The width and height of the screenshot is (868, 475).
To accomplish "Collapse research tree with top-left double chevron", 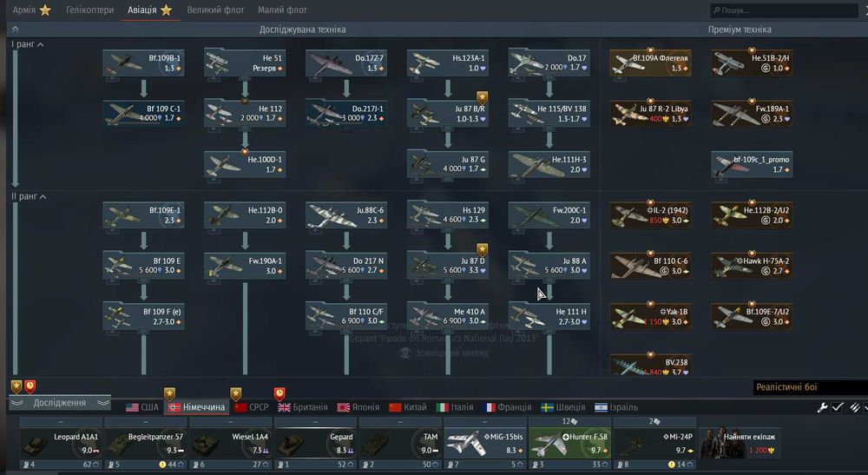I will coord(16,30).
